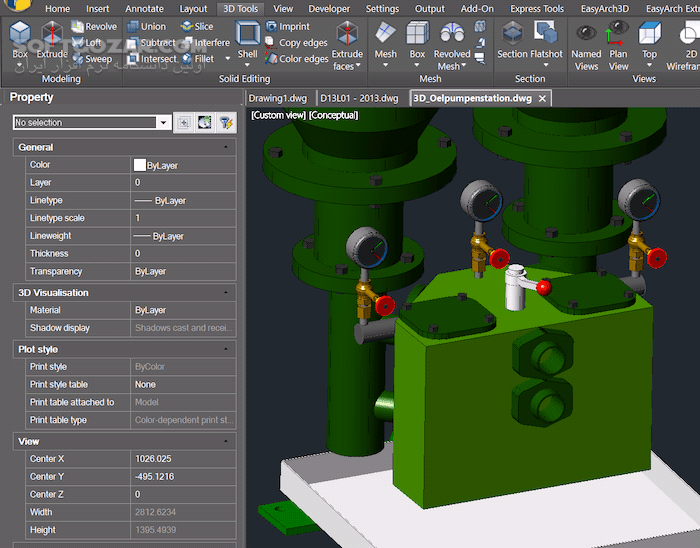Click the select objects button in Property panel
This screenshot has height=548, width=700.
tap(204, 122)
